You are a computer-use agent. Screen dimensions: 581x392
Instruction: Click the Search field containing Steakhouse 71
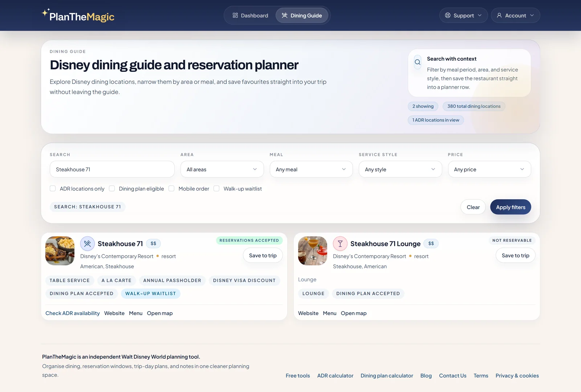pyautogui.click(x=112, y=169)
